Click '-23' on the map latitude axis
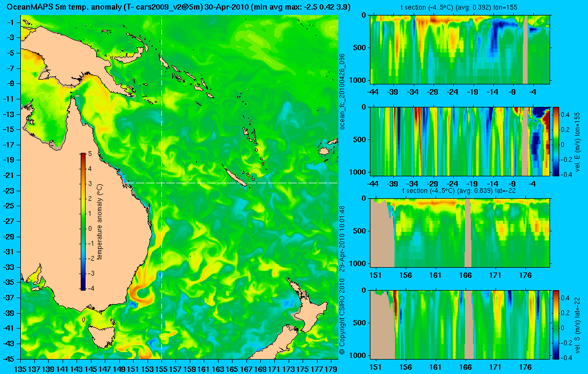This screenshot has width=588, height=374. pos(9,190)
